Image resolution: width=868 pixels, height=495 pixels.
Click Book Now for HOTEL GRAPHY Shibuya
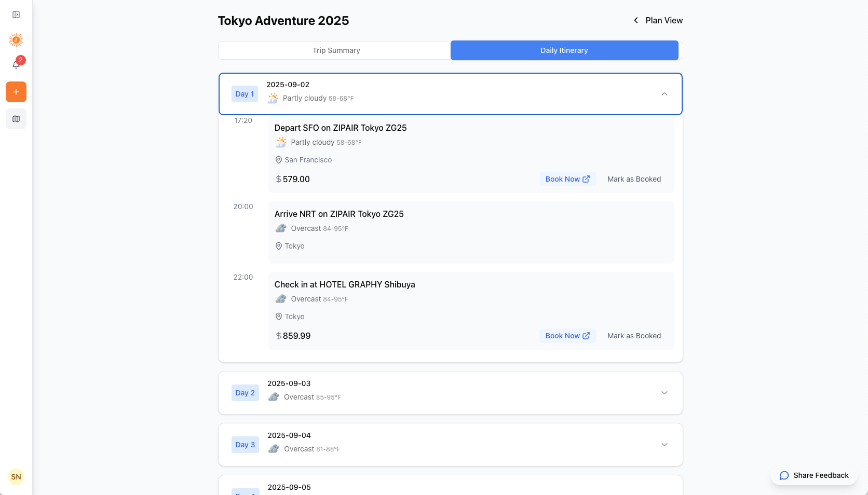pyautogui.click(x=567, y=336)
